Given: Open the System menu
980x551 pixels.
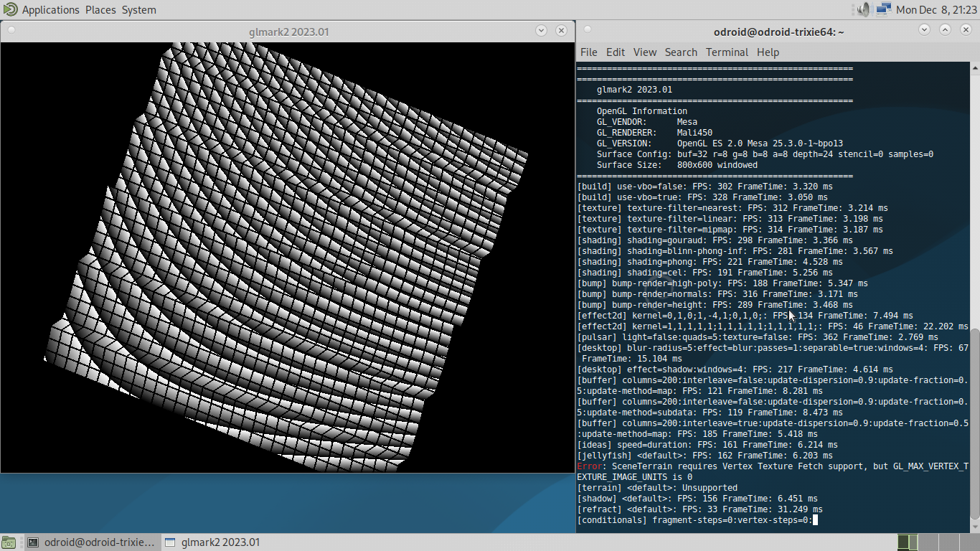Looking at the screenshot, I should [138, 10].
